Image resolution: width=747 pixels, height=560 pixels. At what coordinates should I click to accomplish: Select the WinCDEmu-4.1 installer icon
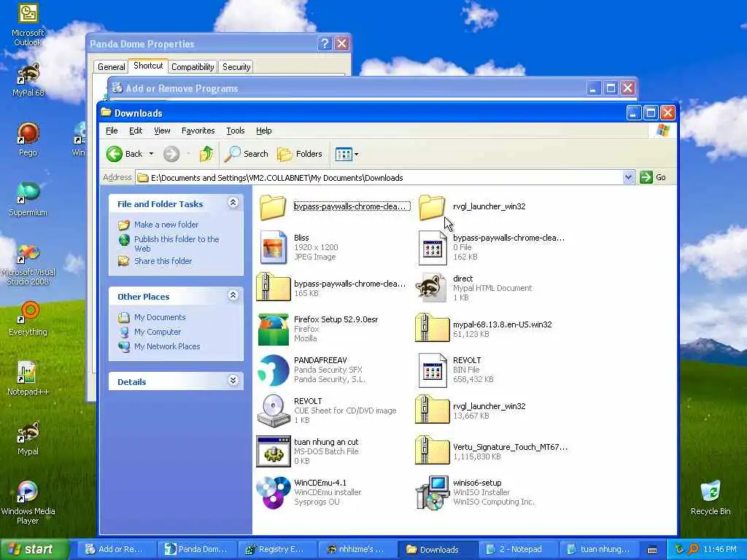[273, 492]
